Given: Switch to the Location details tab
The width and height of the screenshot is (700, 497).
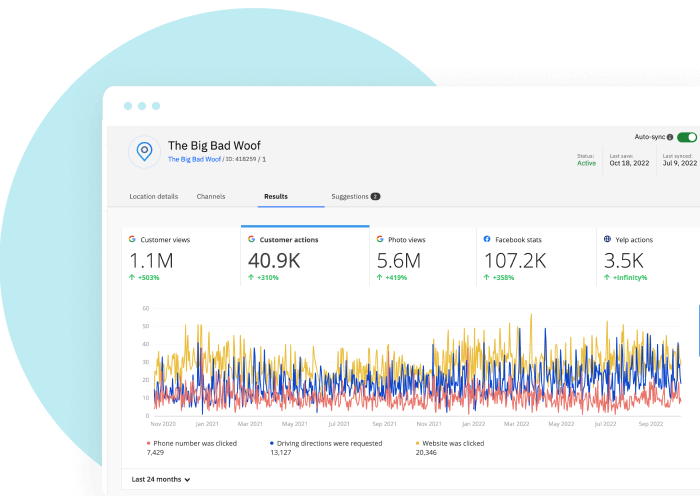Looking at the screenshot, I should pos(154,196).
